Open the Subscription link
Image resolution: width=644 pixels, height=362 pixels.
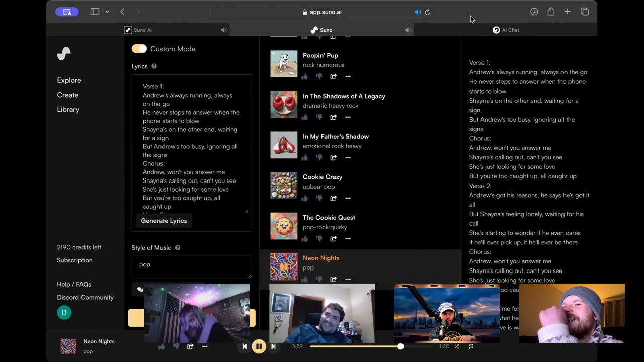[74, 260]
